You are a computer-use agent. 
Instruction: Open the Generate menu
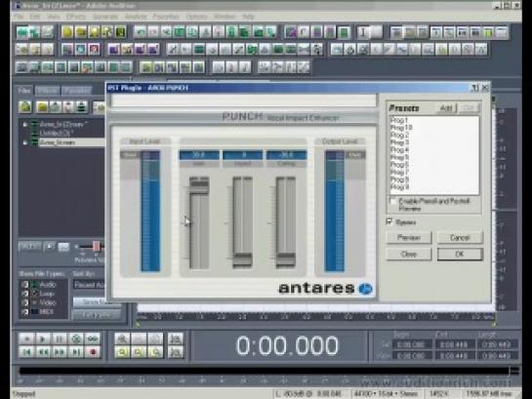click(104, 17)
